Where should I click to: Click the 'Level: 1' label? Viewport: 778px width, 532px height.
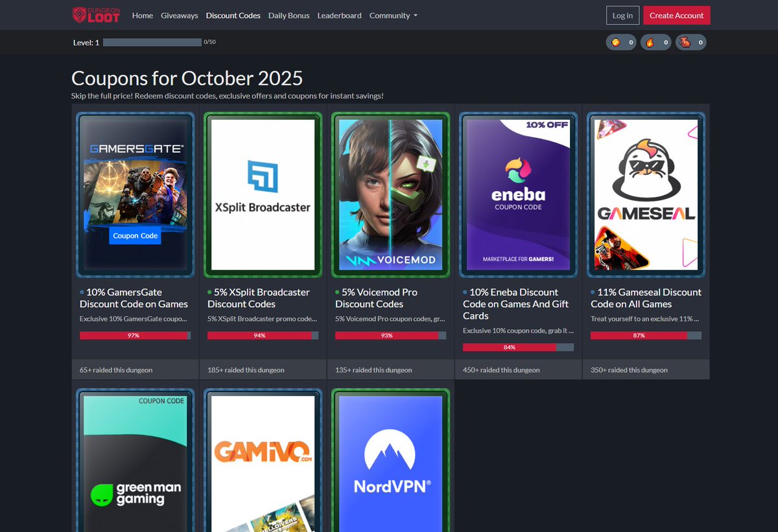pos(86,43)
